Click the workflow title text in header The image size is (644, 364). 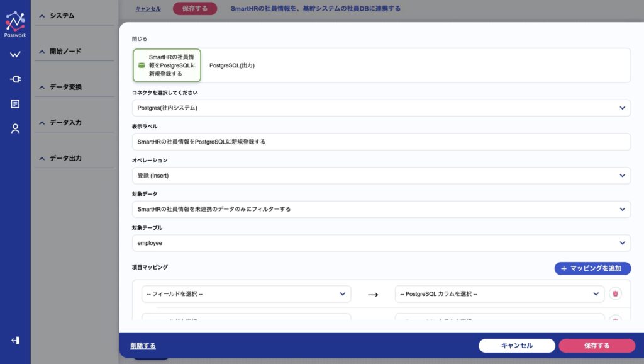316,8
